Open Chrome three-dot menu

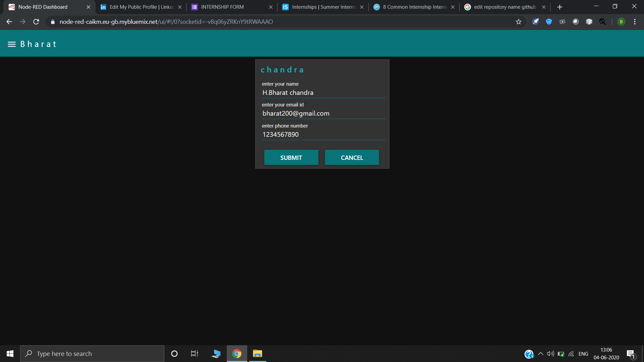tap(635, 22)
